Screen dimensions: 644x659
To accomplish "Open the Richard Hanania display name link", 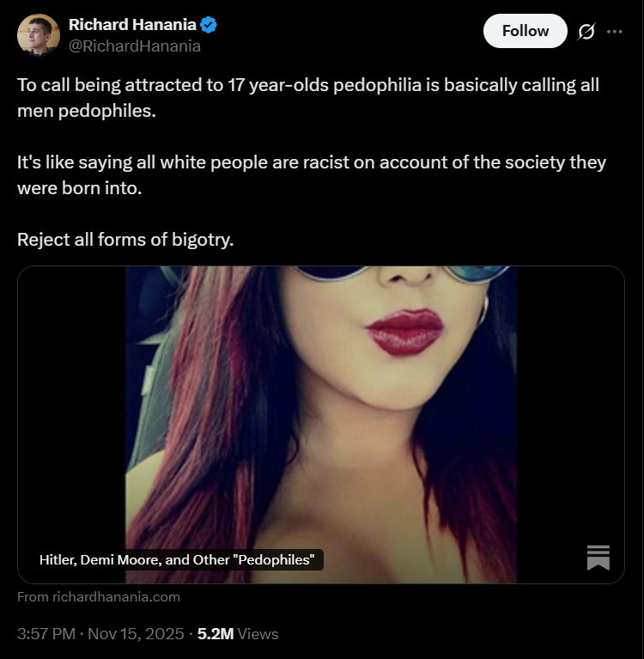I will click(x=132, y=25).
